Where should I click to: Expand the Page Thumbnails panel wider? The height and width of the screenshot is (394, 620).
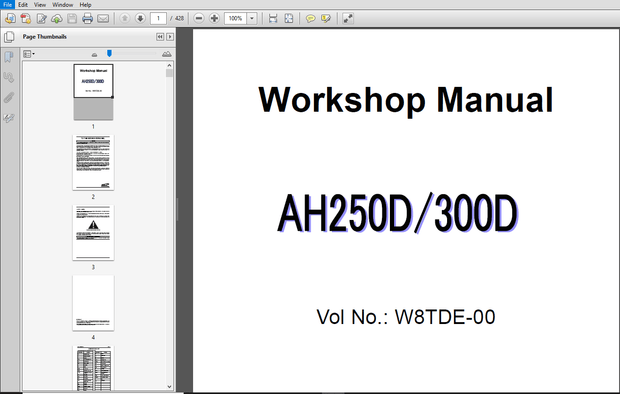click(170, 37)
